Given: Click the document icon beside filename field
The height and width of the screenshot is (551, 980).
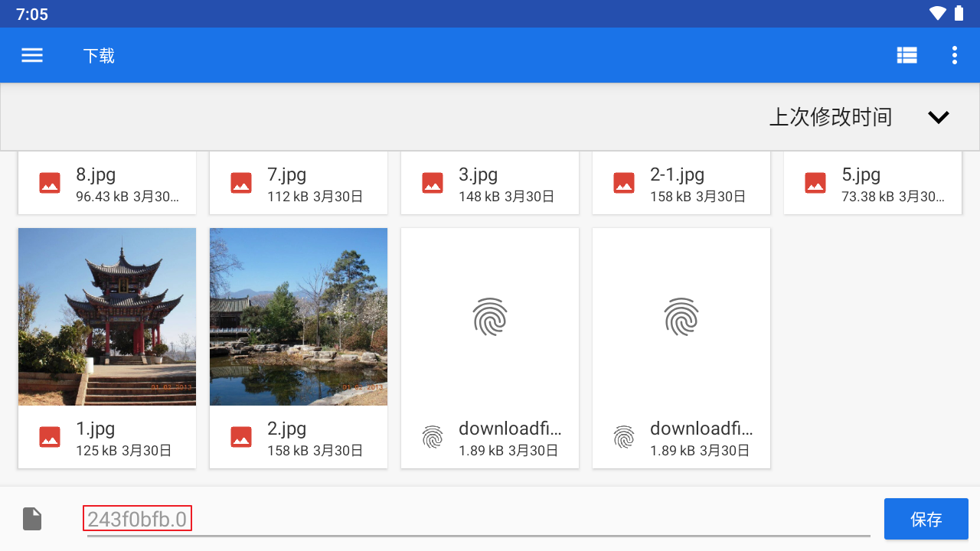Looking at the screenshot, I should click(x=32, y=519).
